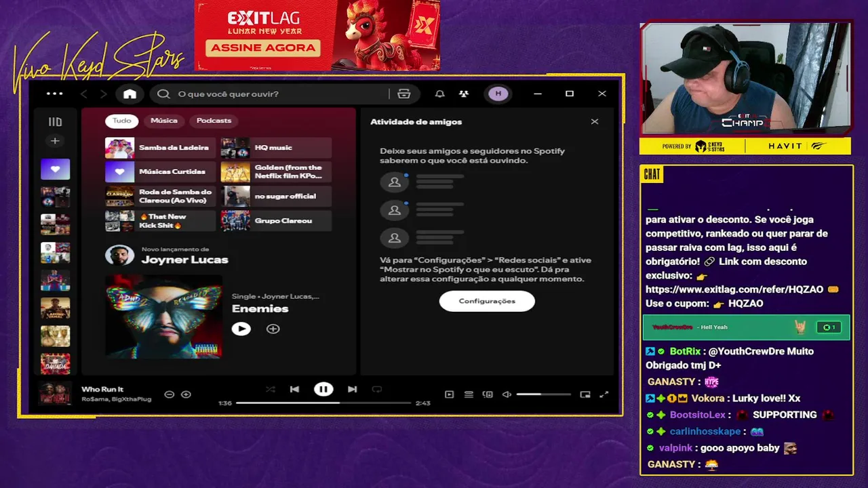Open now-playing album thumbnail
The image size is (868, 488).
[x=56, y=394]
